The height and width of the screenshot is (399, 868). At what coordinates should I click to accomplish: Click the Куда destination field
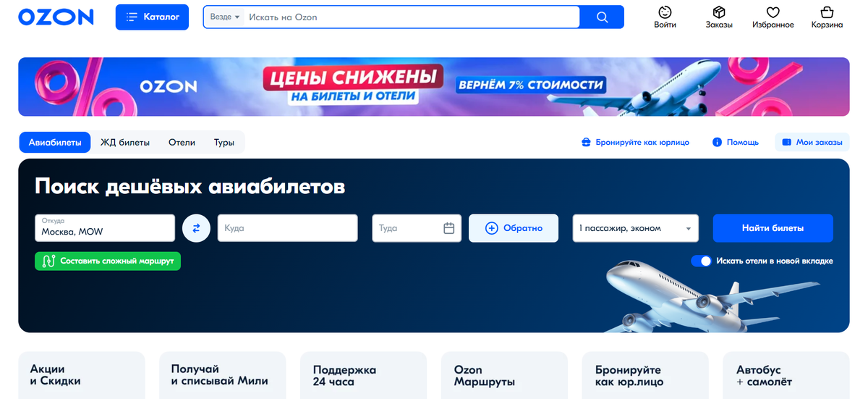coord(288,228)
